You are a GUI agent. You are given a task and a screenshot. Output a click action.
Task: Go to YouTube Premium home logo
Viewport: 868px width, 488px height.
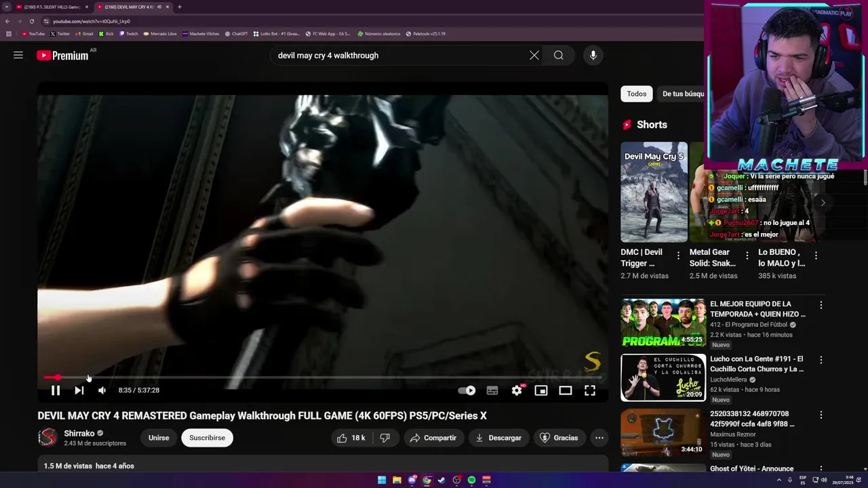[x=62, y=56]
